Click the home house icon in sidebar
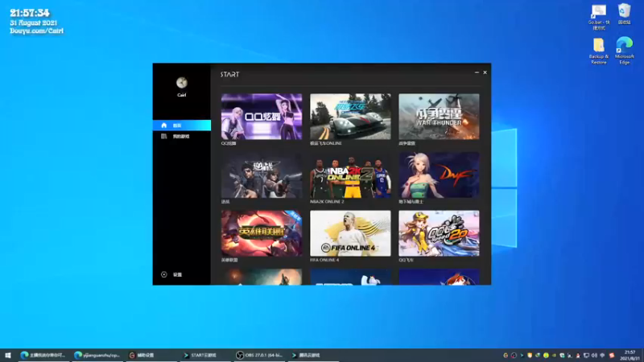This screenshot has width=644, height=362. pyautogui.click(x=164, y=125)
